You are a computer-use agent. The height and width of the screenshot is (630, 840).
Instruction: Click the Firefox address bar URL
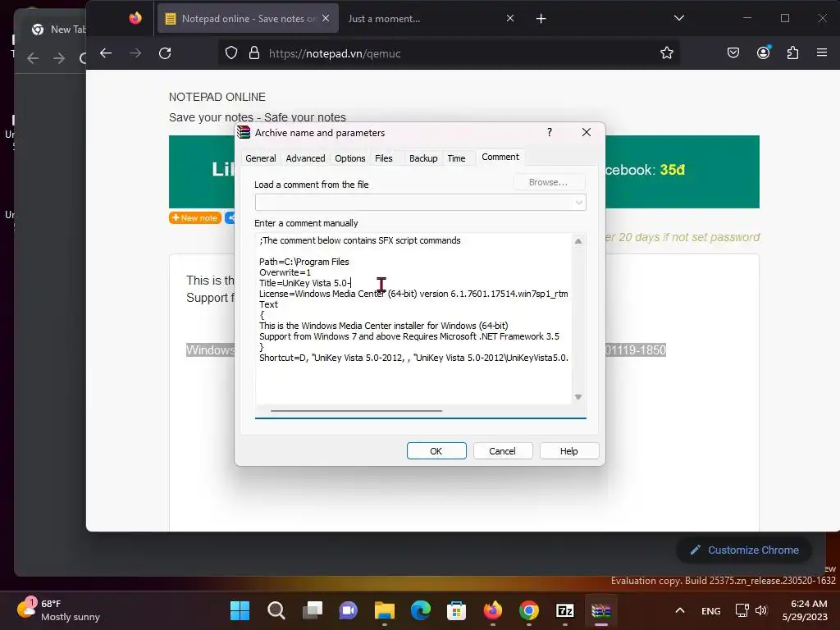coord(335,53)
